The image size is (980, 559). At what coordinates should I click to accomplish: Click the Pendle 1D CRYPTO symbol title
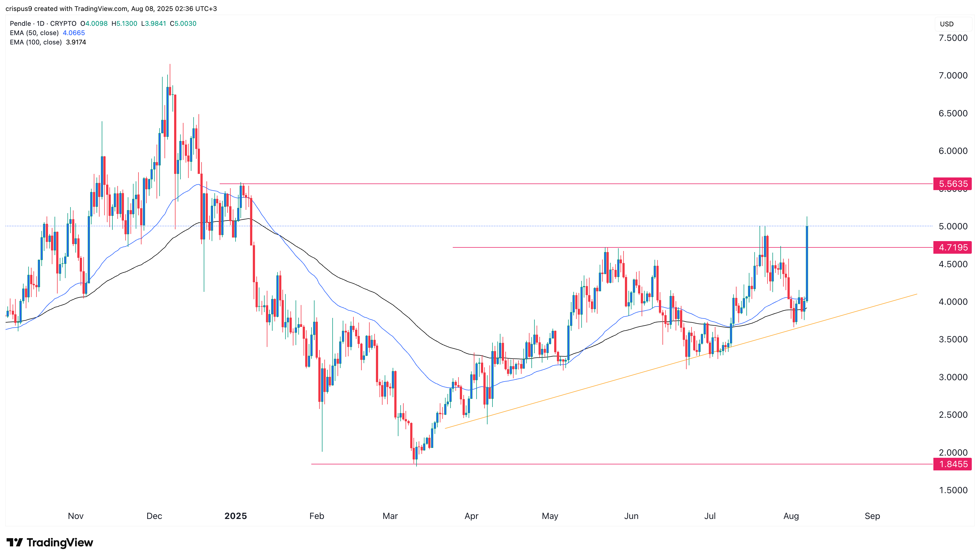pyautogui.click(x=43, y=23)
